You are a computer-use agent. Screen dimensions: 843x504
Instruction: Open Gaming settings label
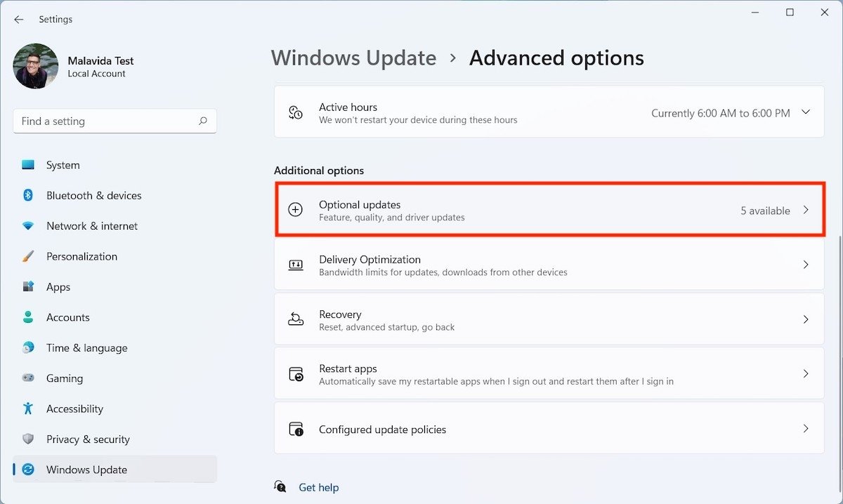click(65, 378)
